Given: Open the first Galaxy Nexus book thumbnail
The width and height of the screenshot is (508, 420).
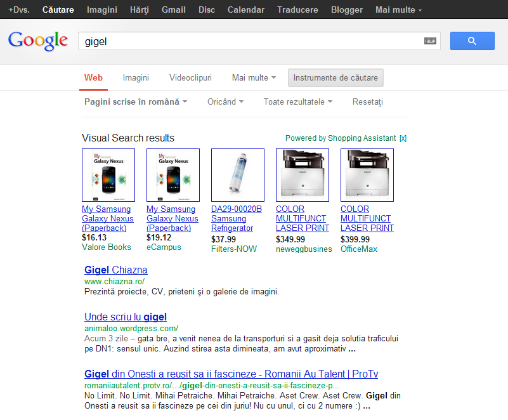Looking at the screenshot, I should [108, 175].
